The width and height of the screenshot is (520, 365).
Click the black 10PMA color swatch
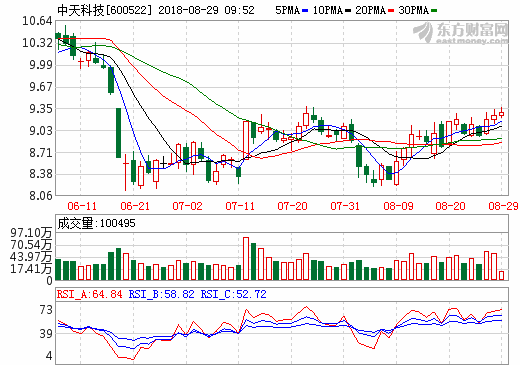[348, 11]
